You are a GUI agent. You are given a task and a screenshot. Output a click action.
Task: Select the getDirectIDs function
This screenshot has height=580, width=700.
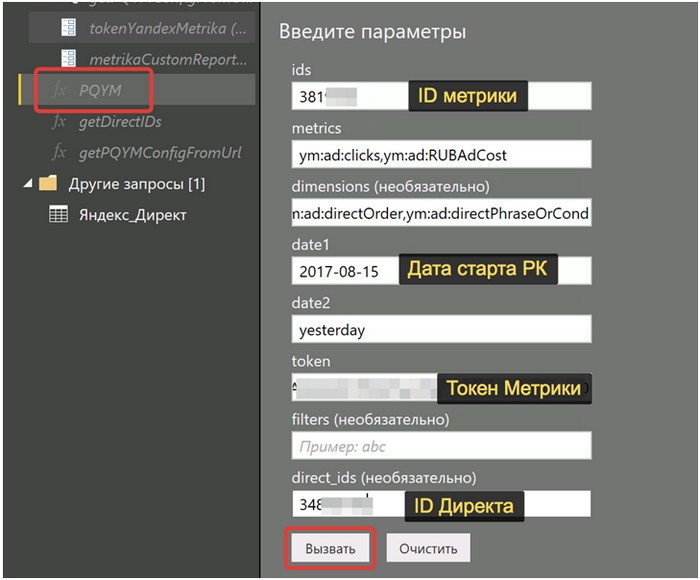120,121
